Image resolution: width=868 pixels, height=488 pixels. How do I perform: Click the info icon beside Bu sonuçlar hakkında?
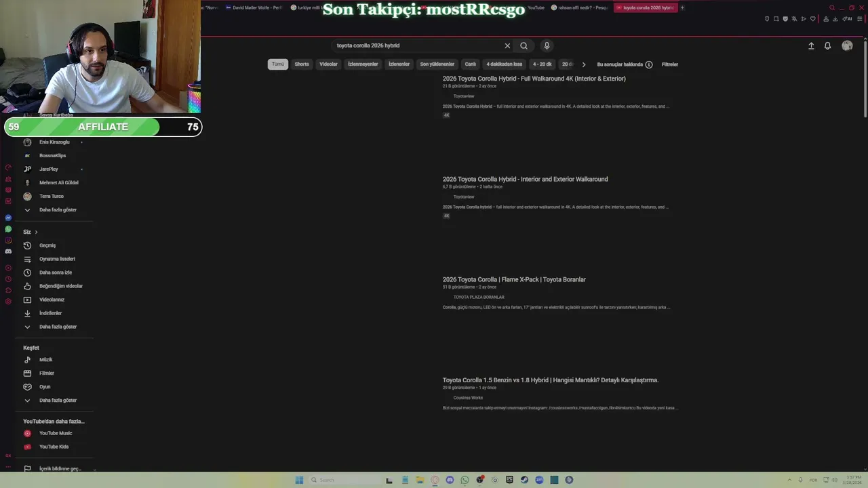(649, 64)
